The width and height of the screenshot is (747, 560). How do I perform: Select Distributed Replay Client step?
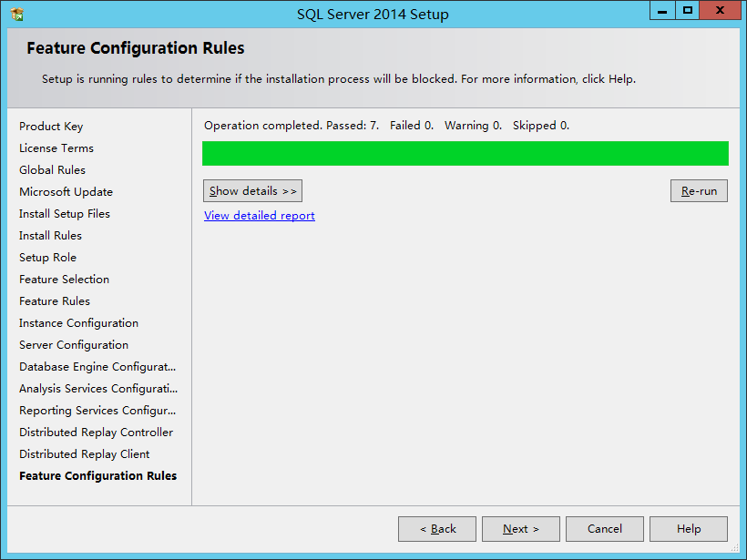[85, 454]
